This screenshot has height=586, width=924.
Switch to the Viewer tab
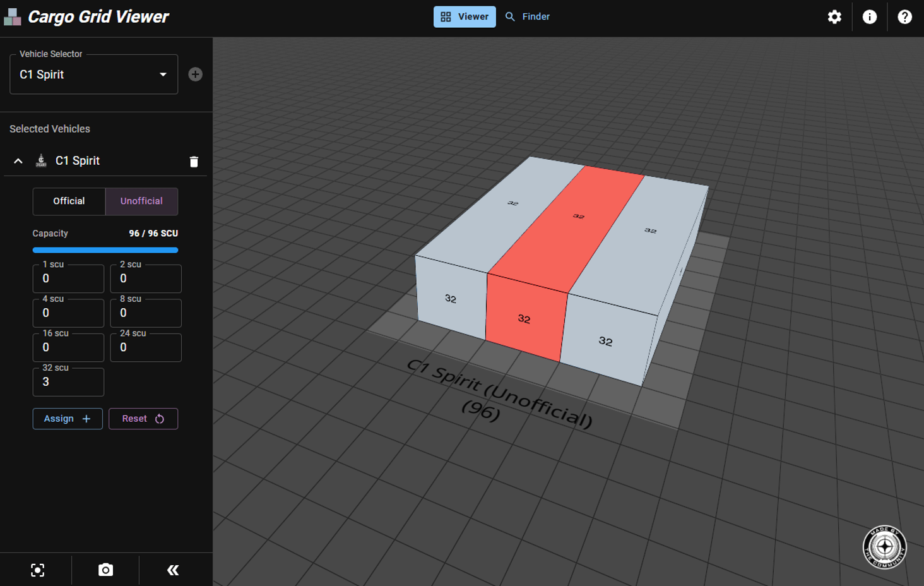(465, 17)
